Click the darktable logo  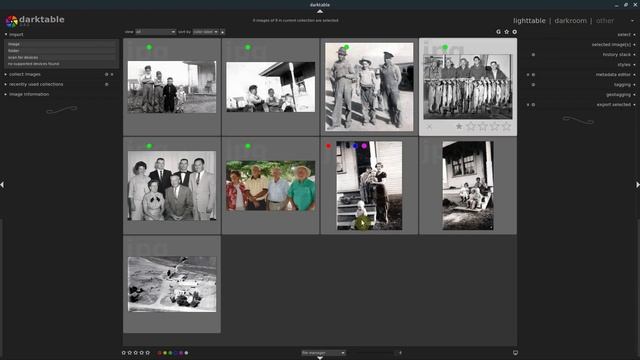tap(12, 21)
